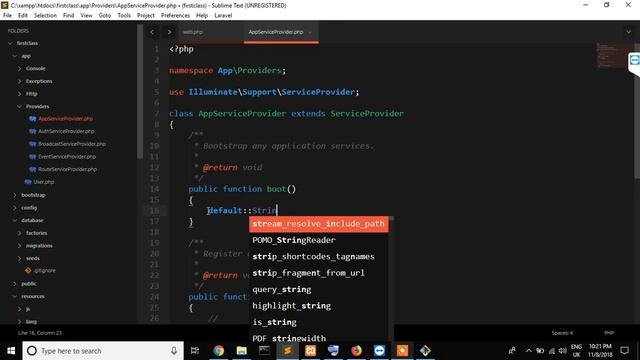Open BroadcastServiceProvider.php file
The height and width of the screenshot is (360, 640).
(72, 144)
